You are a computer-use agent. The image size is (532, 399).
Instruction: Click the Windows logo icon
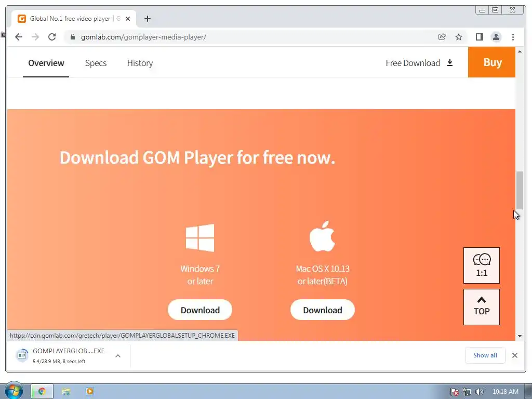coord(200,237)
